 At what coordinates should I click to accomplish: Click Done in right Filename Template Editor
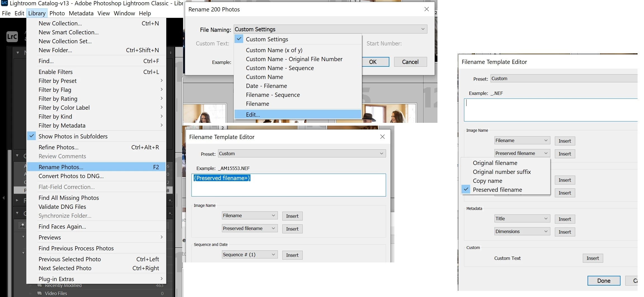coord(604,281)
